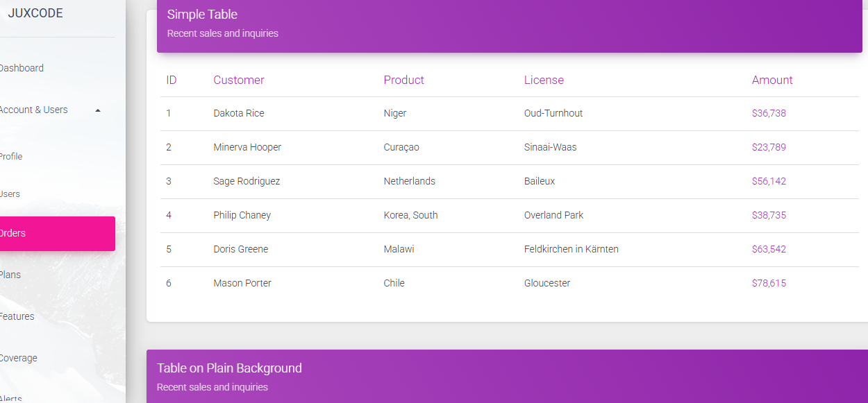Sort the table by the Amount column
Viewport: 868px width, 403px height.
[772, 80]
